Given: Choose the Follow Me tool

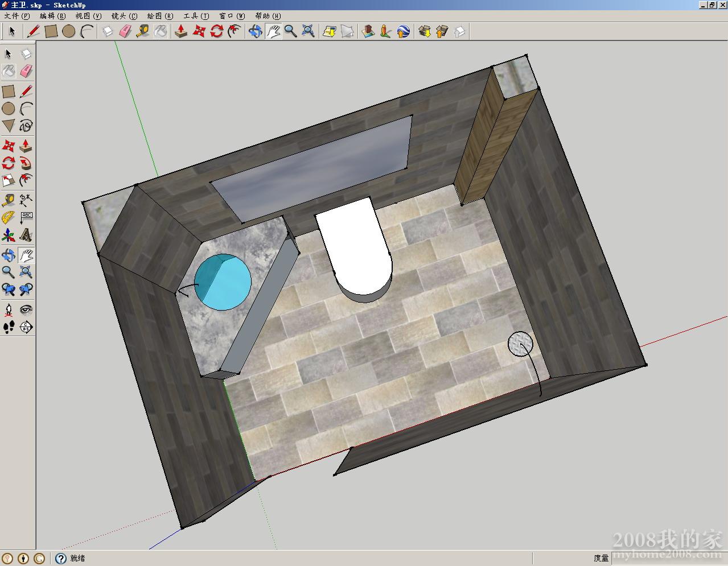Looking at the screenshot, I should [26, 163].
